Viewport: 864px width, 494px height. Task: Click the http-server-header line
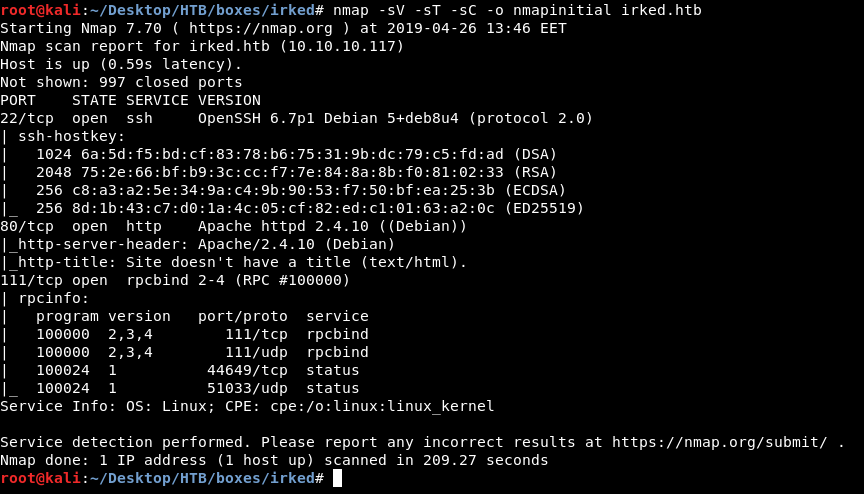click(x=200, y=244)
